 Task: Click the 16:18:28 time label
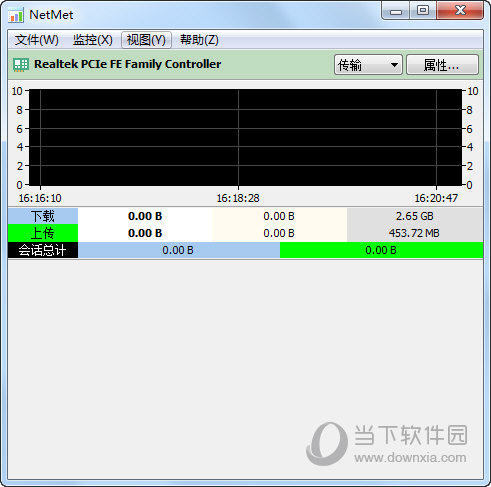pyautogui.click(x=238, y=198)
